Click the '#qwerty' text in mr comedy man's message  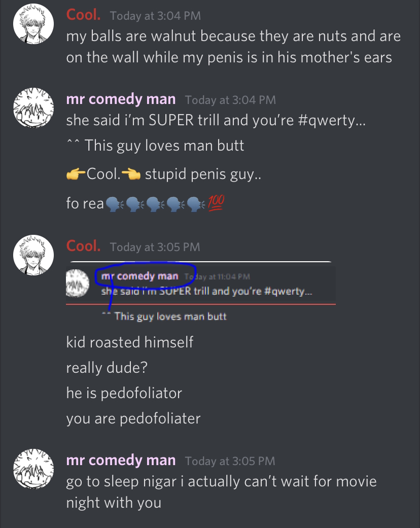click(x=326, y=120)
